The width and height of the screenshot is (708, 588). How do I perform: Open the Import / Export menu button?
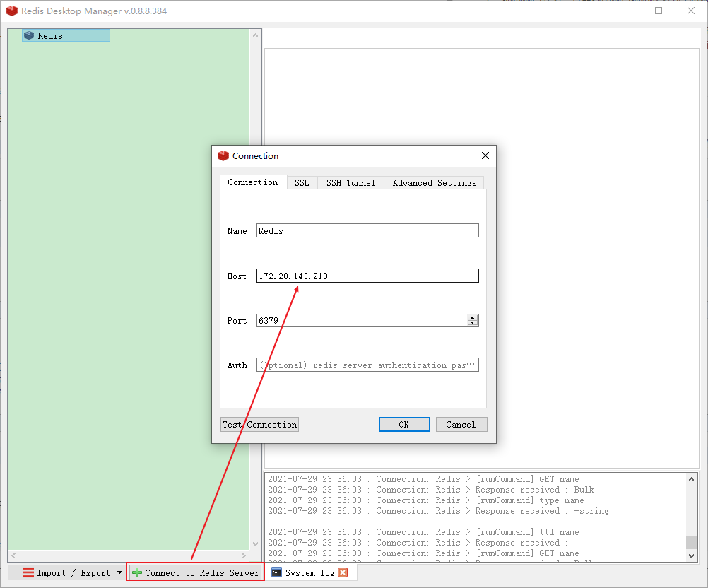[x=66, y=572]
